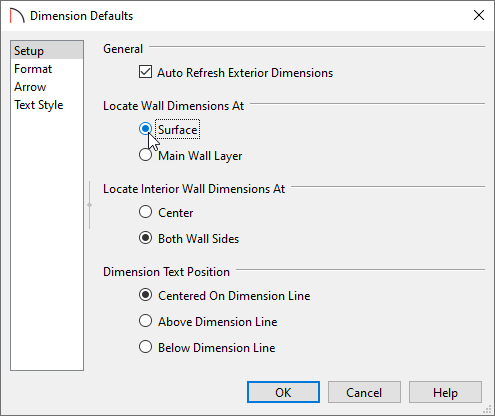Confirm changes with OK button
This screenshot has height=416, width=495.
[283, 392]
